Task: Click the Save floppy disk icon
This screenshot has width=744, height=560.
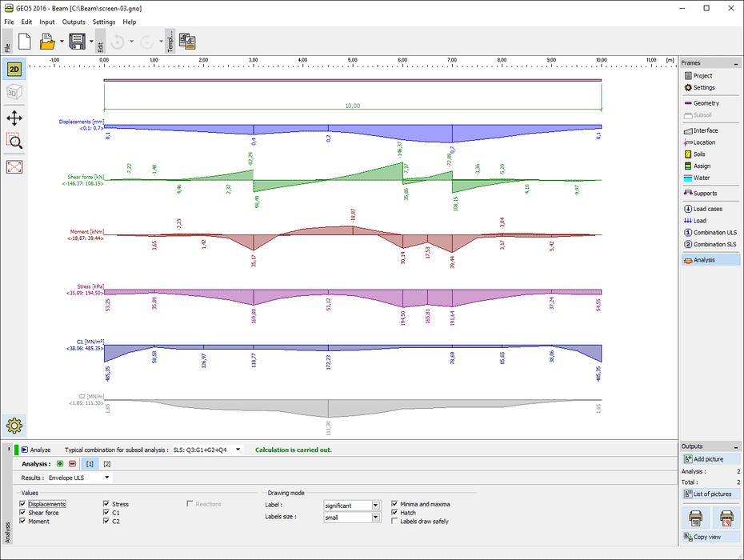Action: (77, 42)
